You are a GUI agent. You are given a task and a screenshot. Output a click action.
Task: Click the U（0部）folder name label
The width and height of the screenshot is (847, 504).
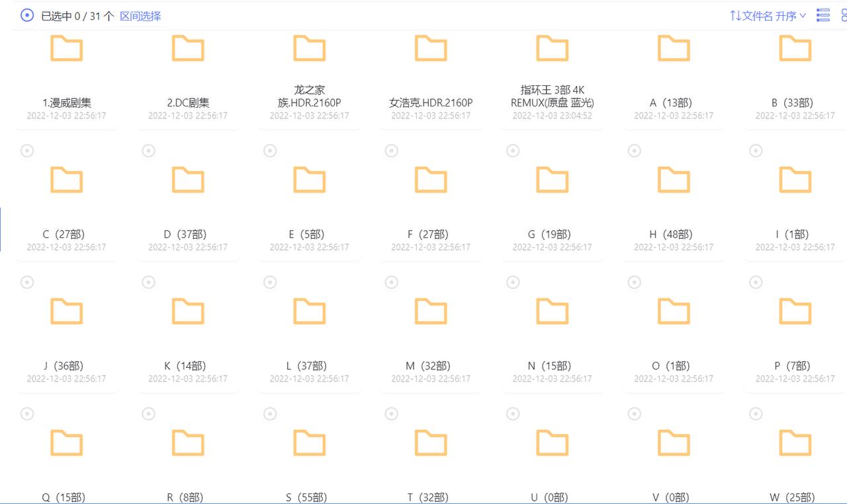(x=549, y=497)
